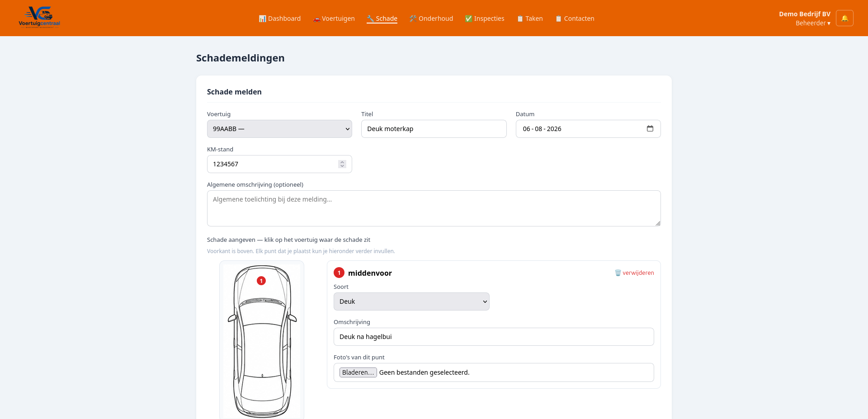The image size is (868, 419).
Task: Click the verwijderen link
Action: tap(638, 273)
